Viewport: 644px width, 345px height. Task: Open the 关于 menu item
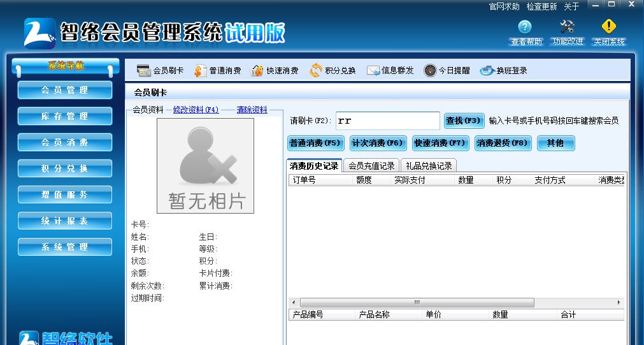(x=571, y=6)
